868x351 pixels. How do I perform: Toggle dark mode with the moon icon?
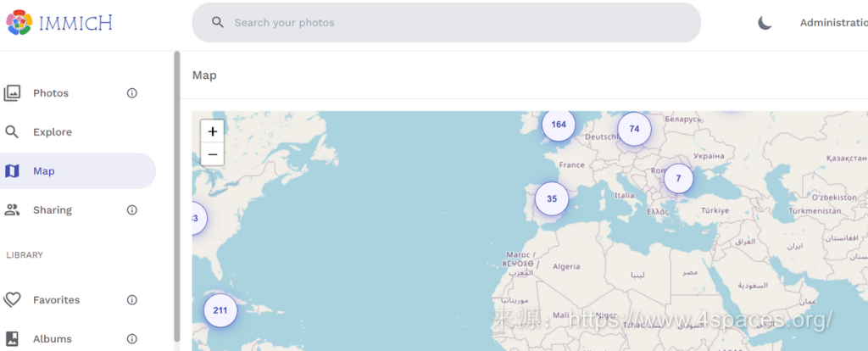click(x=765, y=23)
